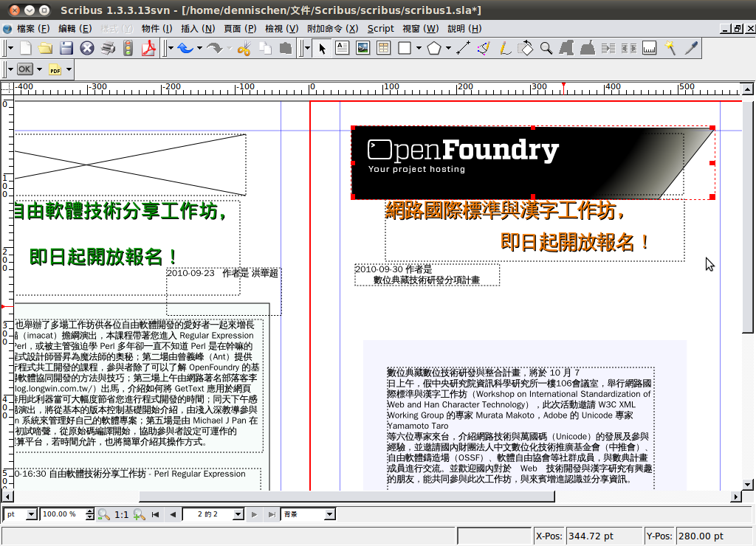Open the 檢視 (V) menu

click(281, 29)
